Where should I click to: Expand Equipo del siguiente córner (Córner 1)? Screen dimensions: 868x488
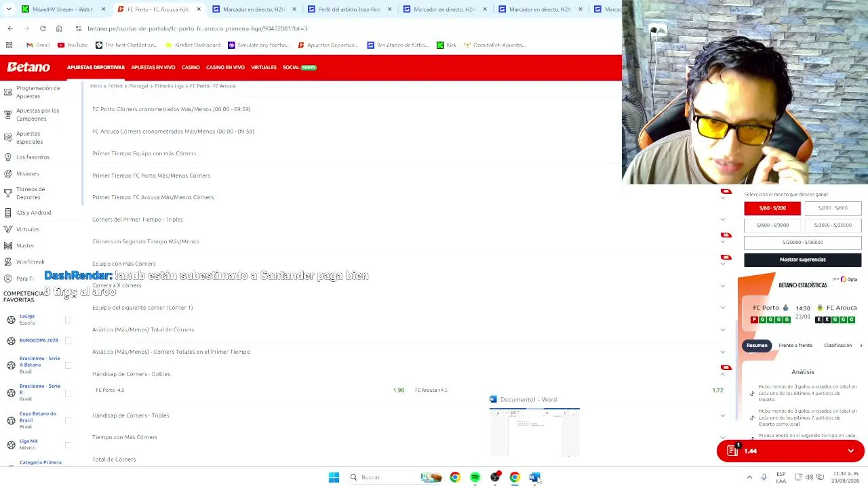click(722, 308)
